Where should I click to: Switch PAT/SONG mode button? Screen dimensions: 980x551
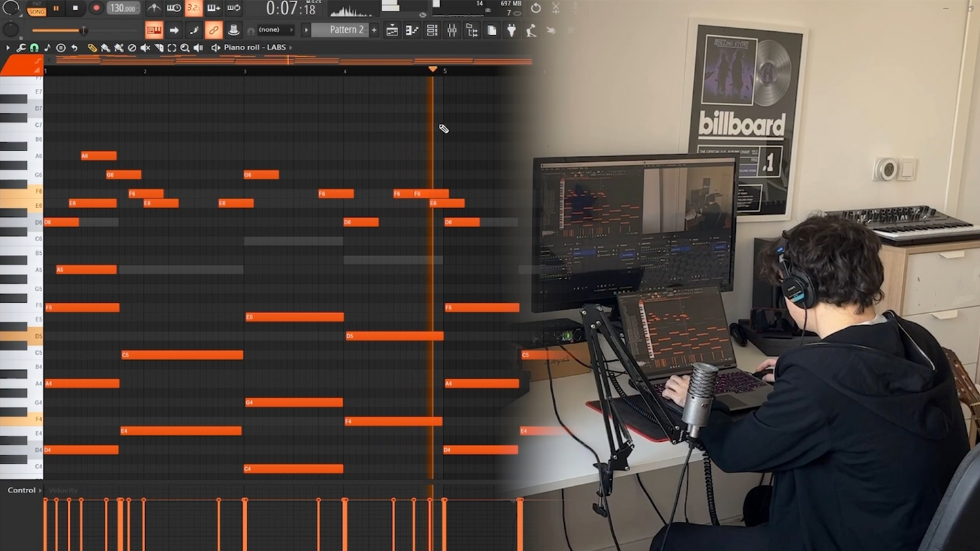click(37, 9)
